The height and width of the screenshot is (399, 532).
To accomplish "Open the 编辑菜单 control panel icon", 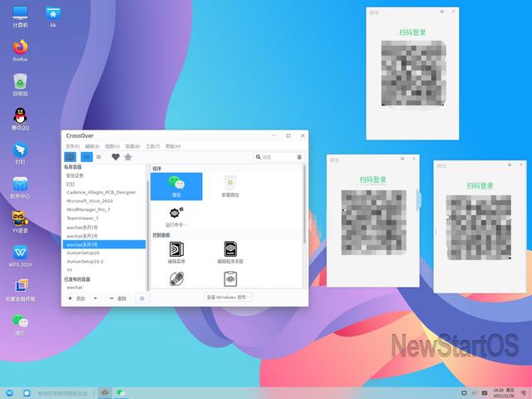I will pos(176,253).
